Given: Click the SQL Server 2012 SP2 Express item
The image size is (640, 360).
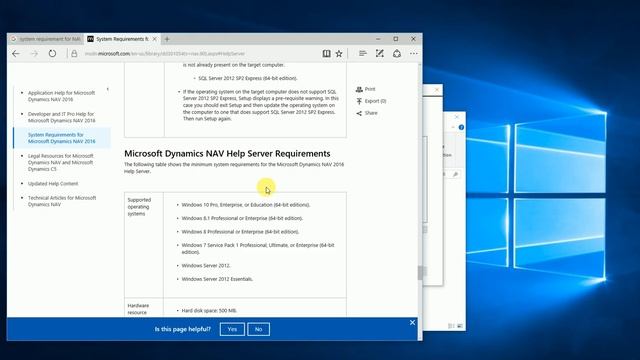Looking at the screenshot, I should [248, 78].
